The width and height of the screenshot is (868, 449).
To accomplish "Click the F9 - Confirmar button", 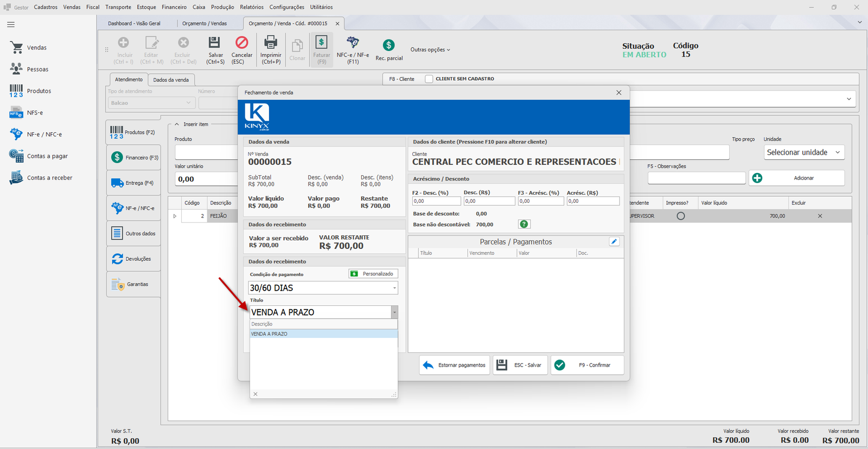I will 588,365.
